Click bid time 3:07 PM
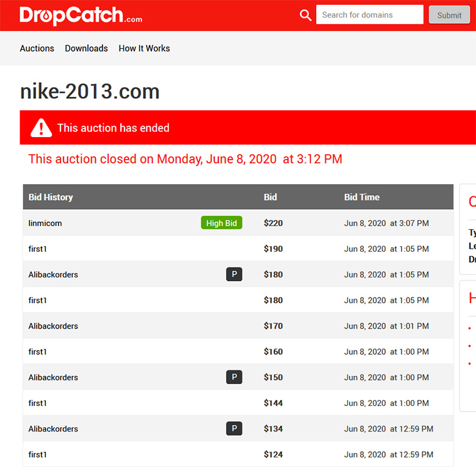Image resolution: width=476 pixels, height=467 pixels. 386,223
